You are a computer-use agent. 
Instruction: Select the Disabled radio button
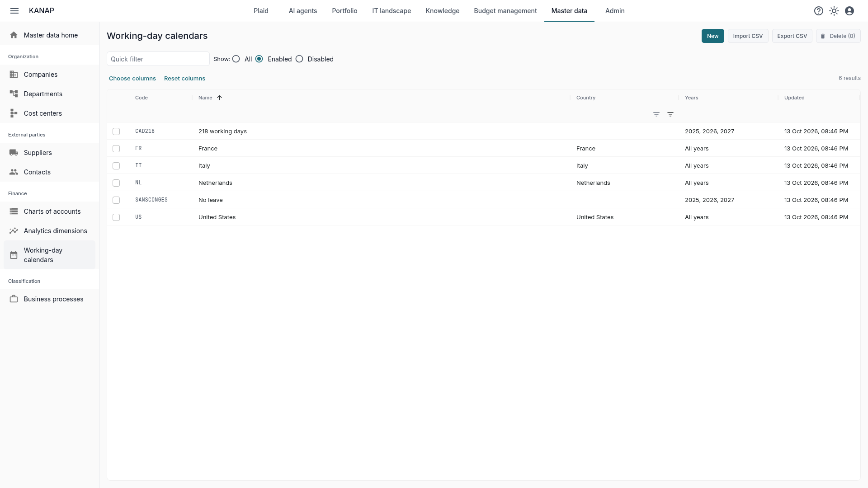click(299, 59)
